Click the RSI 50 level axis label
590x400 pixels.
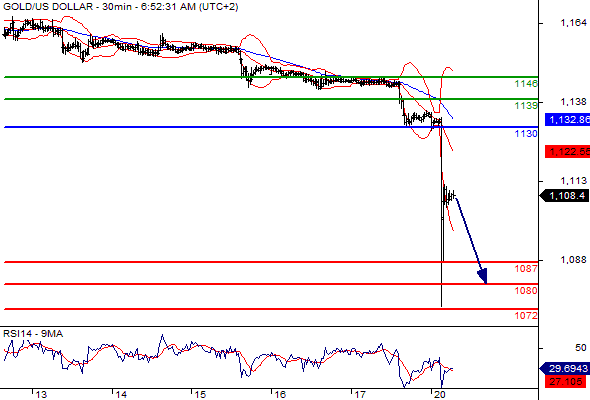581,348
